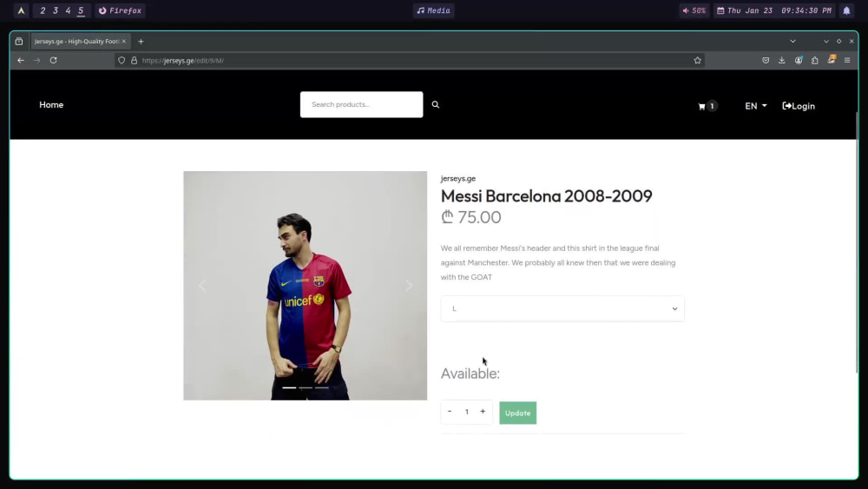Expand the EN language selector

[756, 106]
